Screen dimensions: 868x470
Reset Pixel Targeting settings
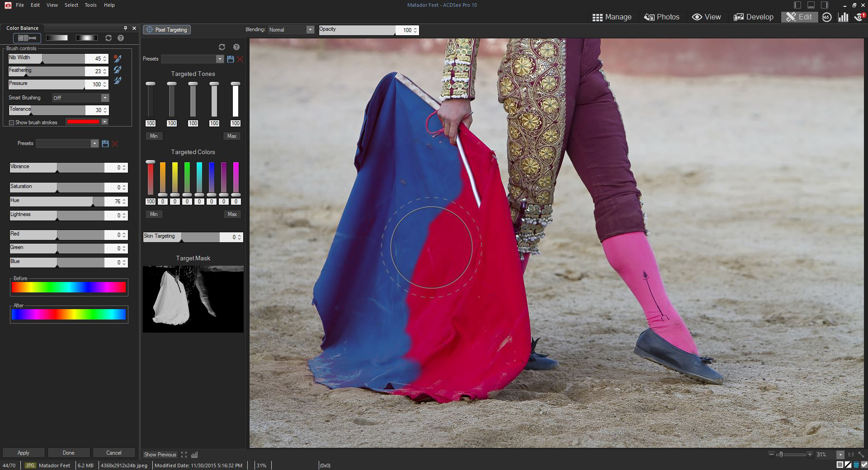tap(222, 47)
